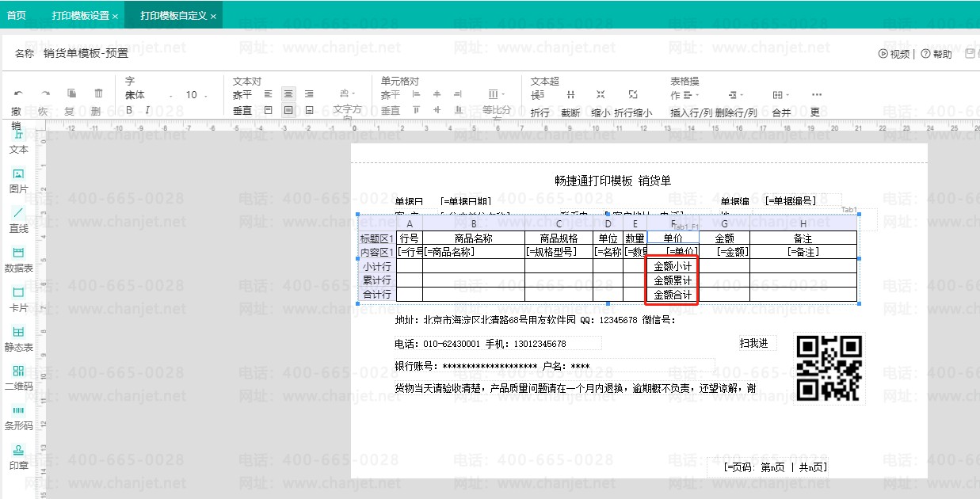Select column header H of the table
The width and height of the screenshot is (980, 499).
[803, 224]
